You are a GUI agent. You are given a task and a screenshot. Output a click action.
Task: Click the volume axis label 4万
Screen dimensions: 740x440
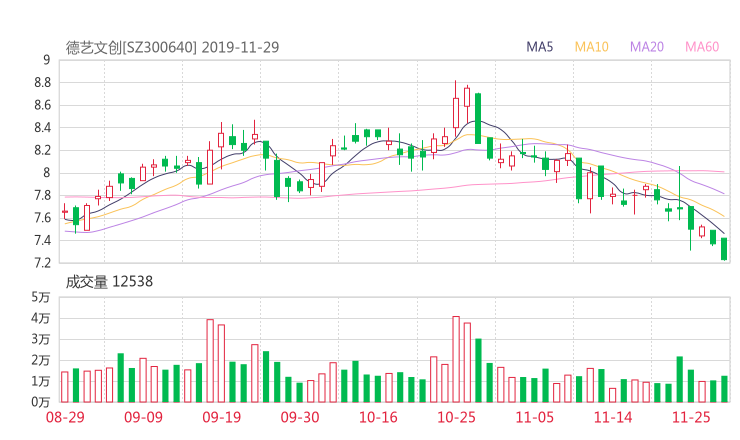point(41,318)
